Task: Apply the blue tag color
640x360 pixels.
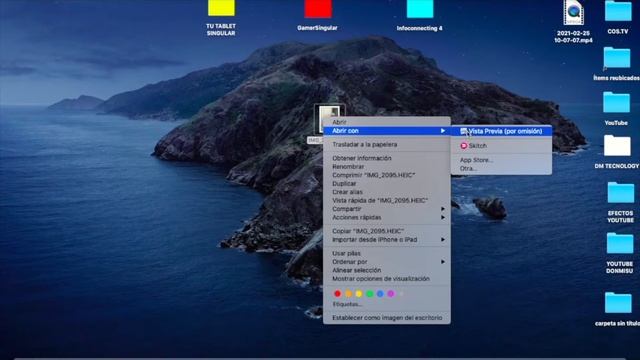Action: [380, 293]
